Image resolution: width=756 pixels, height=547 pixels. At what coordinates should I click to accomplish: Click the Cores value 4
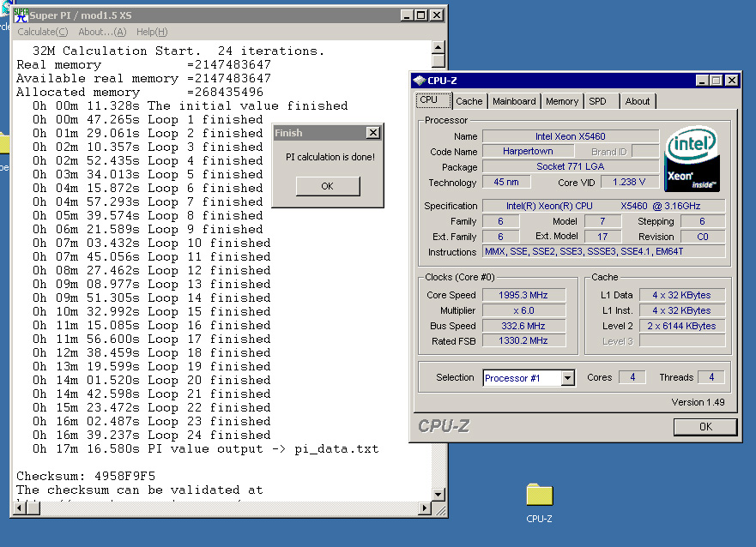click(632, 377)
